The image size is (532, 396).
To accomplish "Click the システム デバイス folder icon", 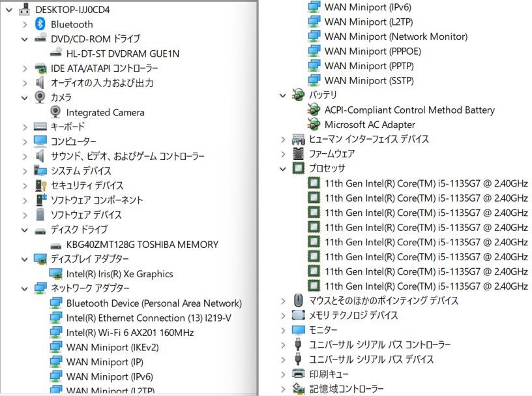I will coord(40,170).
